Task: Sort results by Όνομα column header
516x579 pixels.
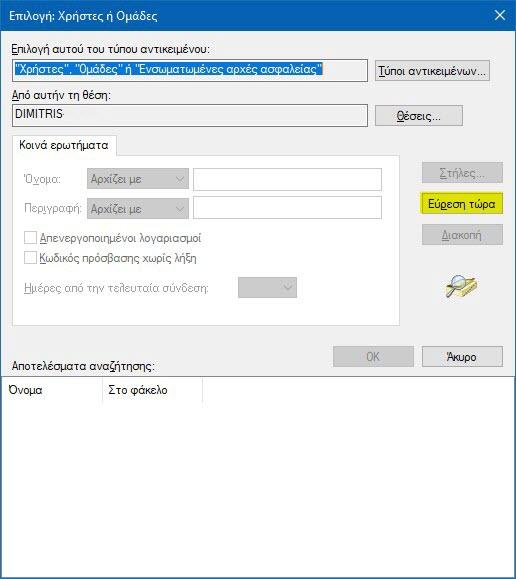Action: 52,390
